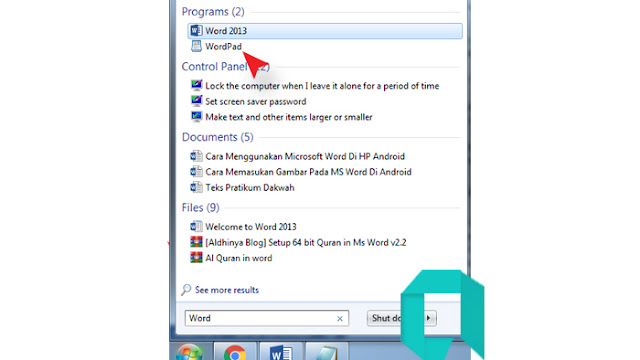
Task: Open the Word 2013 program icon
Action: [x=196, y=31]
